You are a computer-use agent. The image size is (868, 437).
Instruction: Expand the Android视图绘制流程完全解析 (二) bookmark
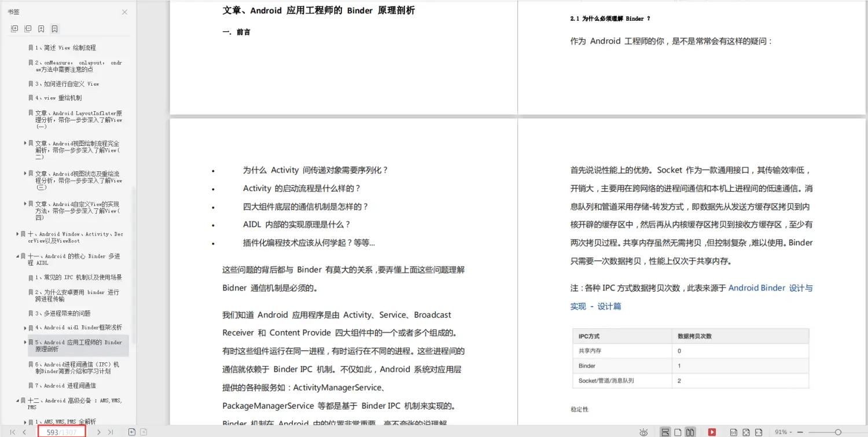pos(25,143)
